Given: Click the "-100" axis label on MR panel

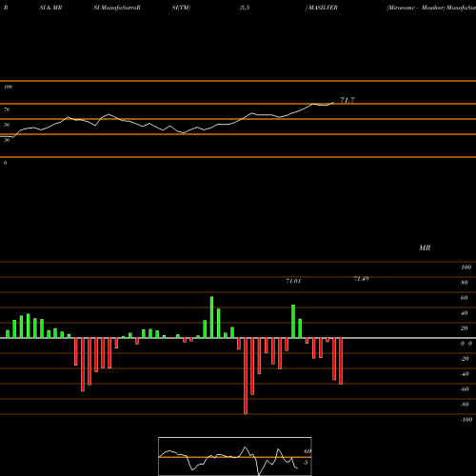Looking at the screenshot, I should (x=466, y=420).
